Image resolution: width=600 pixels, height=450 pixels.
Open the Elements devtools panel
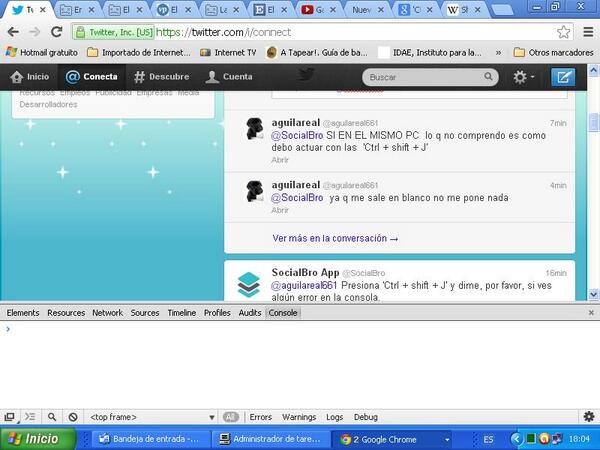click(x=23, y=313)
